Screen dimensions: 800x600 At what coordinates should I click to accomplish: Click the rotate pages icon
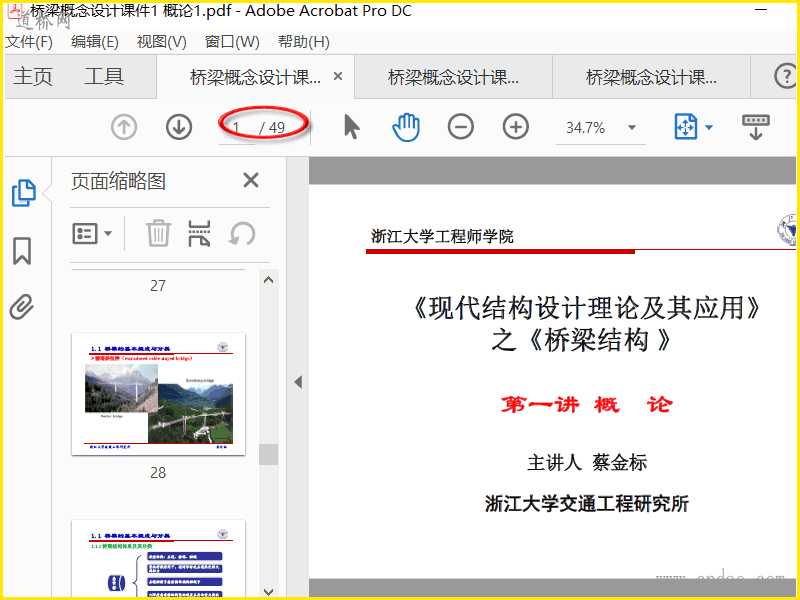[x=242, y=234]
